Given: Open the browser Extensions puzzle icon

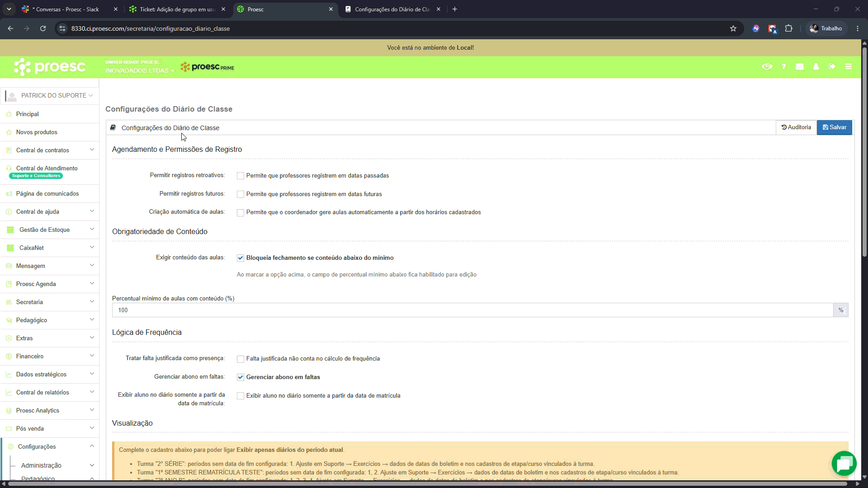Looking at the screenshot, I should 789,28.
